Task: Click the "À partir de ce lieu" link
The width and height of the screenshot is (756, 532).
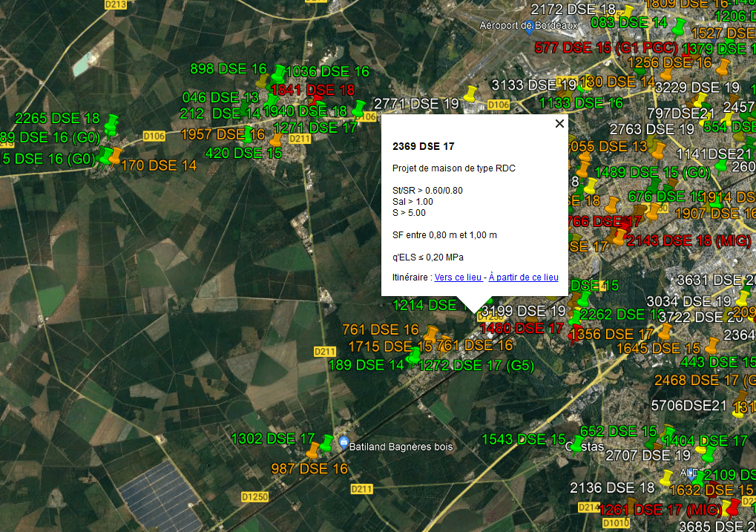Action: tap(523, 277)
